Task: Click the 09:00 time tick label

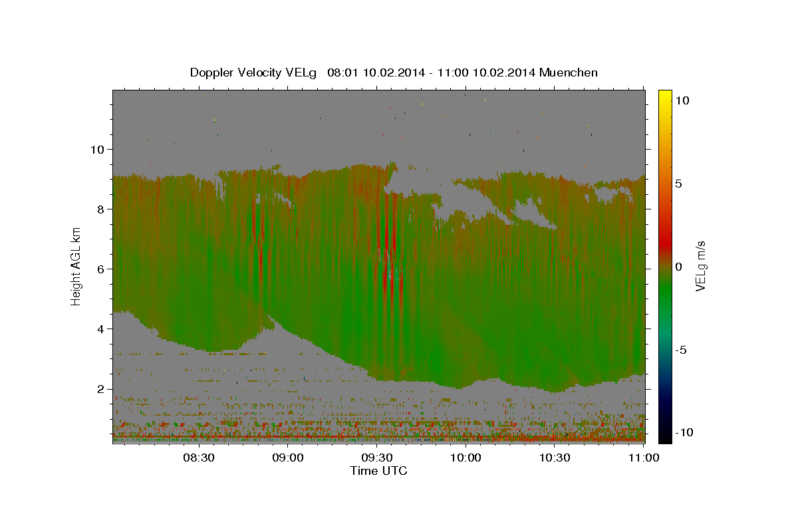Action: pos(288,458)
